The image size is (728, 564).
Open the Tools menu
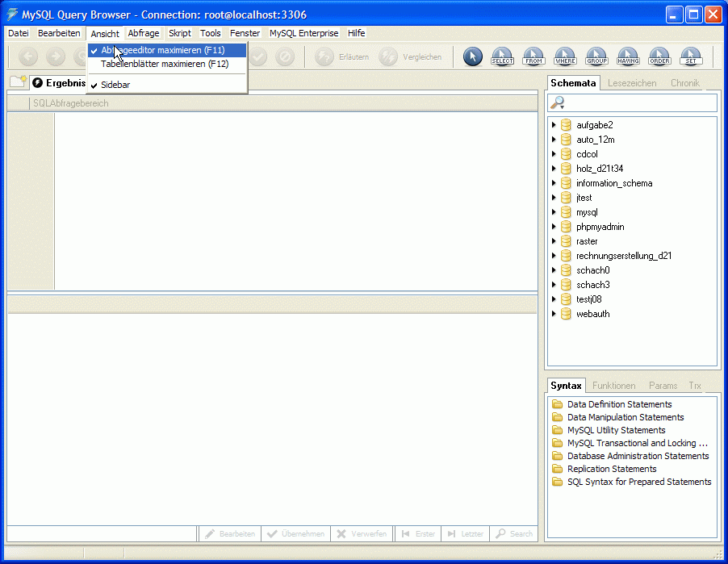(x=210, y=33)
